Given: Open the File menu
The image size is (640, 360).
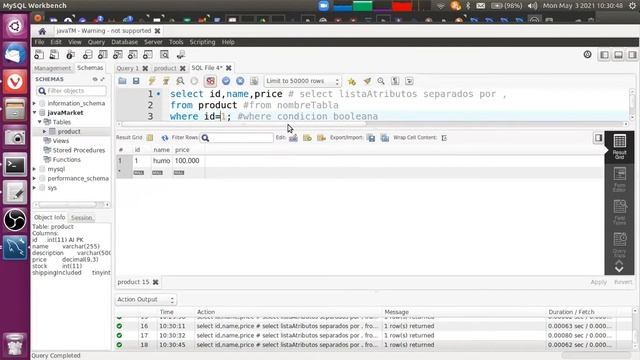Looking at the screenshot, I should [39, 42].
